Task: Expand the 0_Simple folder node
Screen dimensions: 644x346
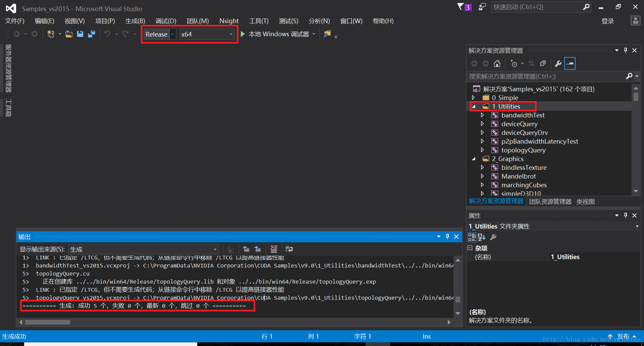Action: pyautogui.click(x=473, y=98)
